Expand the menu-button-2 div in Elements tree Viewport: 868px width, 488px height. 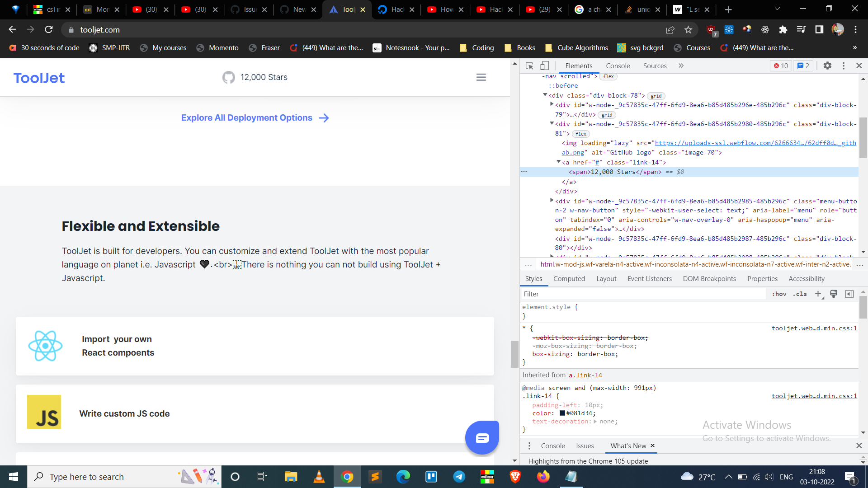tap(552, 201)
